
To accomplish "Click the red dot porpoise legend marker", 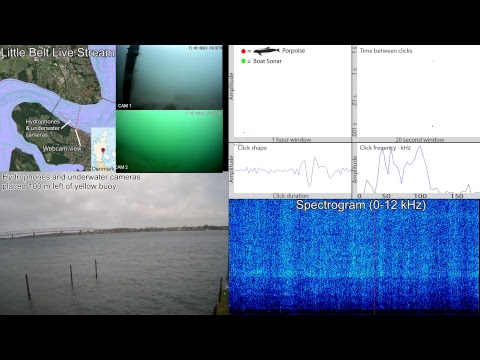I will tap(243, 51).
